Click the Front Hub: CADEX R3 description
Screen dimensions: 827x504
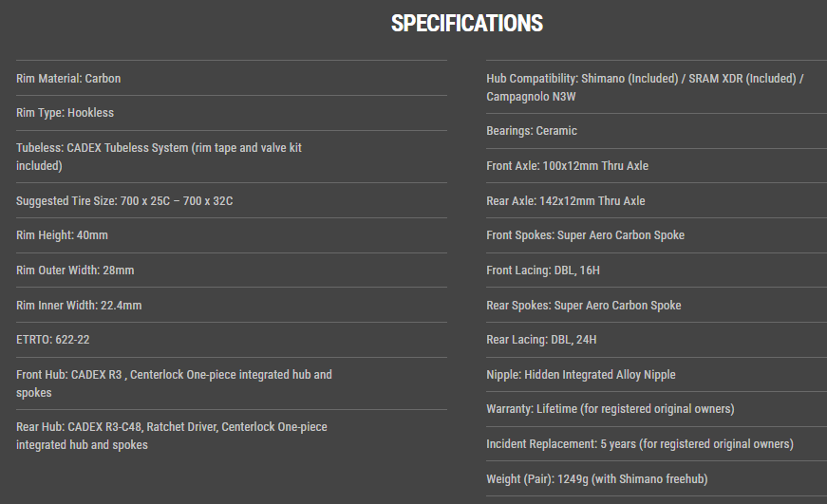click(174, 383)
